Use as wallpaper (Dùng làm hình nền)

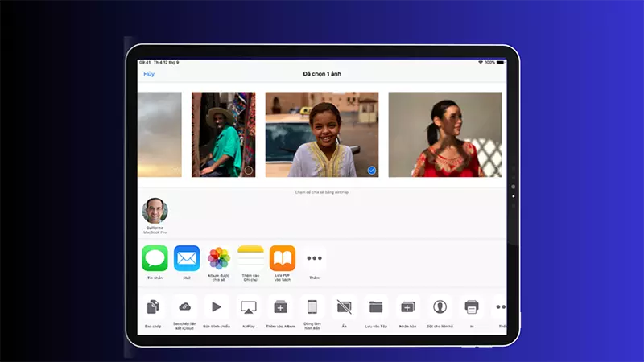click(312, 307)
